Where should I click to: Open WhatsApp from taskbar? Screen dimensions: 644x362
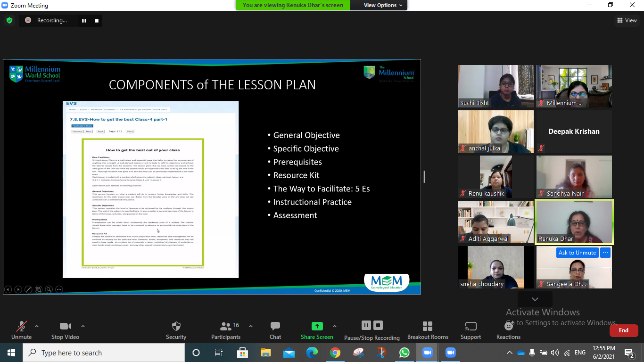[x=405, y=353]
